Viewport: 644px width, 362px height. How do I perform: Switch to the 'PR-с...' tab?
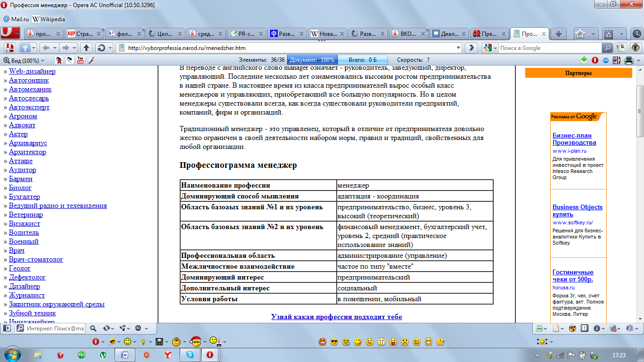click(247, 33)
